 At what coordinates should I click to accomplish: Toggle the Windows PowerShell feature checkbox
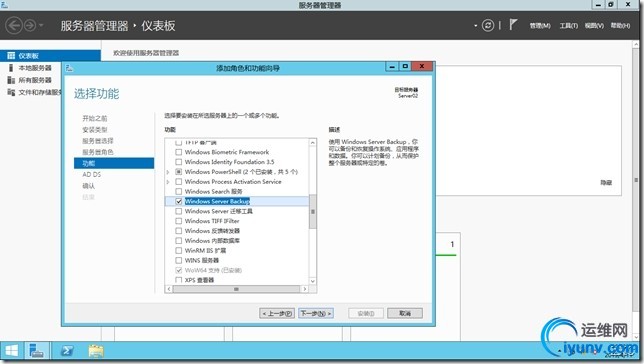point(178,172)
